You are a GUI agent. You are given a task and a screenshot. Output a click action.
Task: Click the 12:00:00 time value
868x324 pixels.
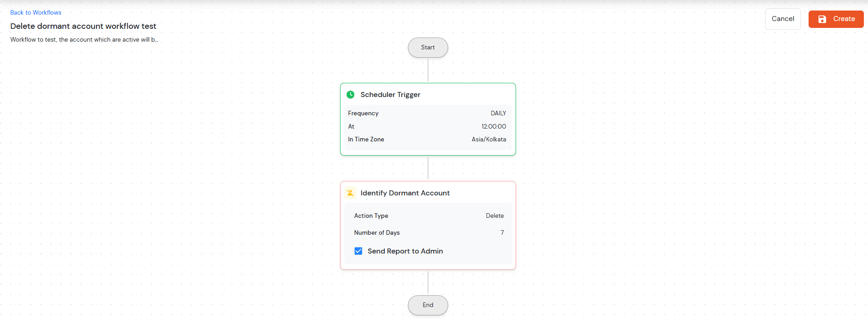[494, 127]
